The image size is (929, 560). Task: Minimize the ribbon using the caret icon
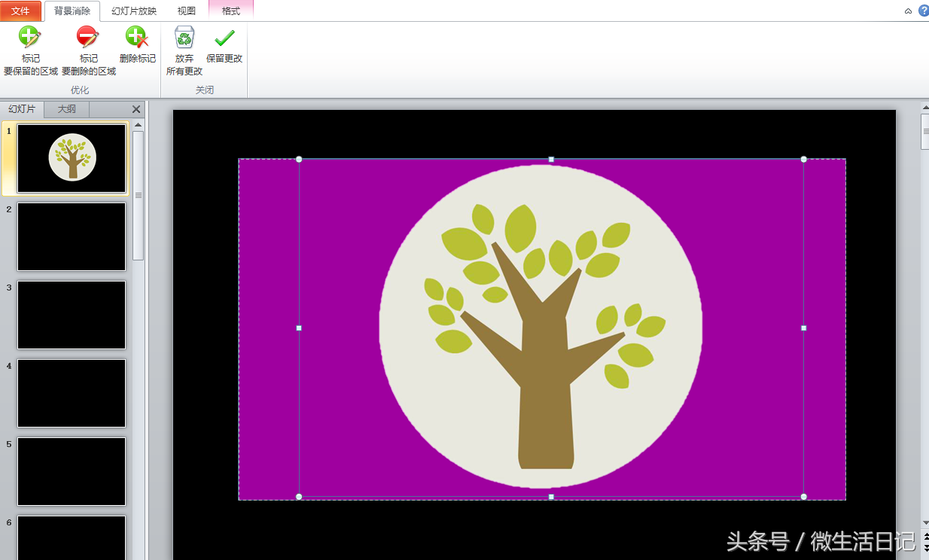(x=908, y=11)
